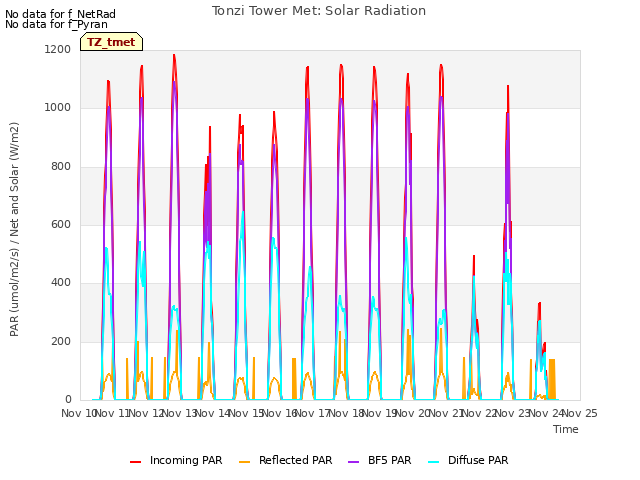Viewport: 640px width, 480px height.
Task: Click the 800 y-axis tick label
Action: point(61,166)
